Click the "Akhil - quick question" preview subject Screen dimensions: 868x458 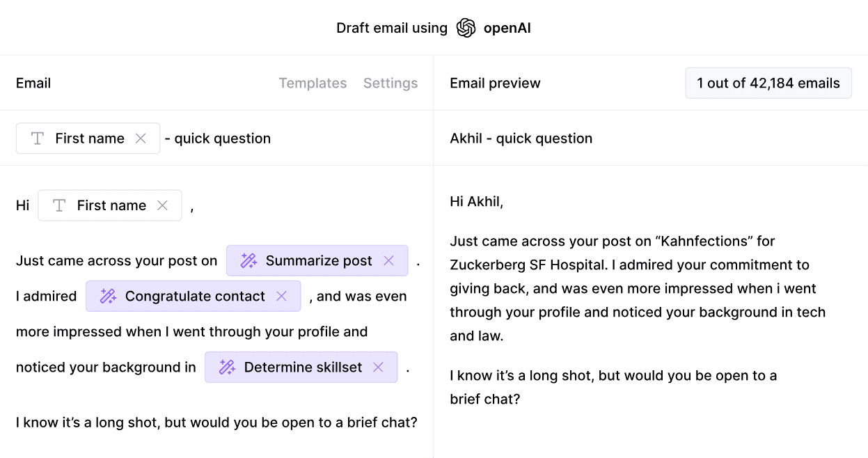pos(521,139)
